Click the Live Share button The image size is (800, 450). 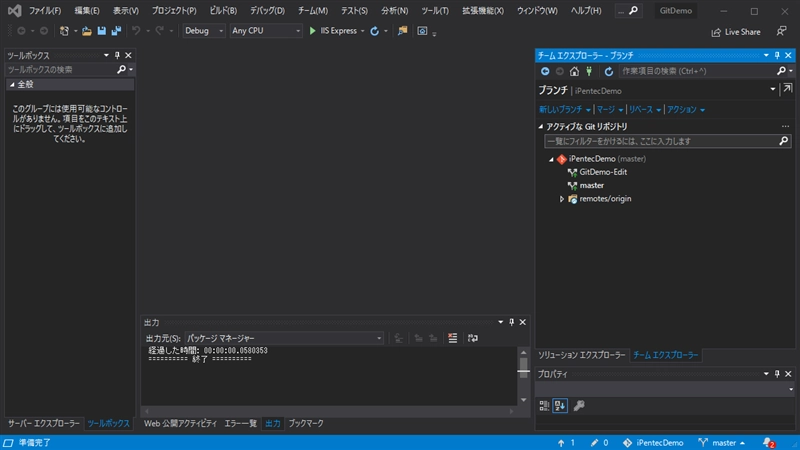point(736,32)
